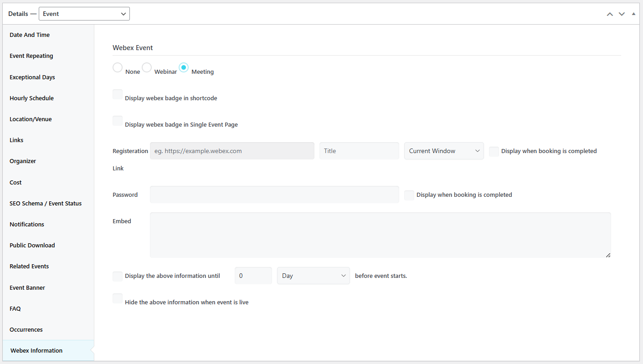This screenshot has height=364, width=643.
Task: Open the SEO Schema / Event Status section
Action: click(x=45, y=203)
